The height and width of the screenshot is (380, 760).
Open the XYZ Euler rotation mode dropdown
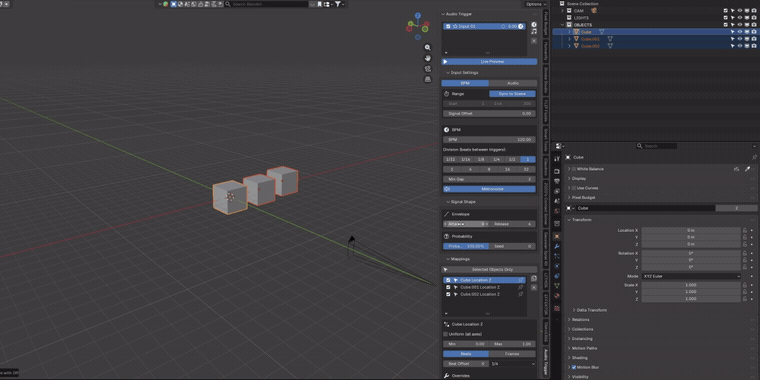click(691, 276)
